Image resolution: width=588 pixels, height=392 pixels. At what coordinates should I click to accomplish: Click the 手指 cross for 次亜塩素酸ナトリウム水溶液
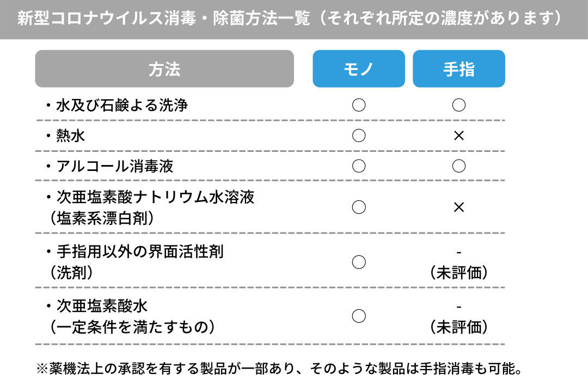(458, 207)
